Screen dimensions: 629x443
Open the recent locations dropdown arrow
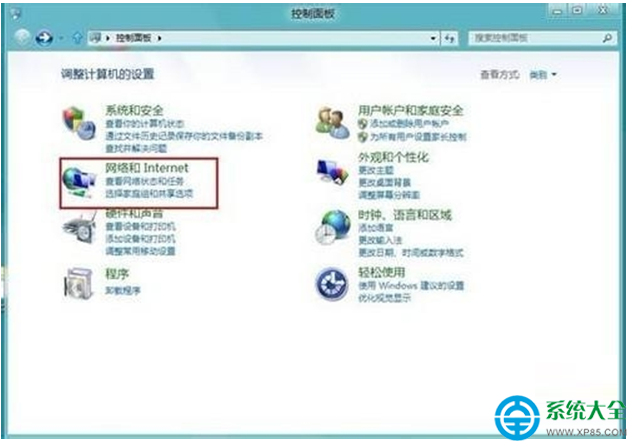(61, 39)
